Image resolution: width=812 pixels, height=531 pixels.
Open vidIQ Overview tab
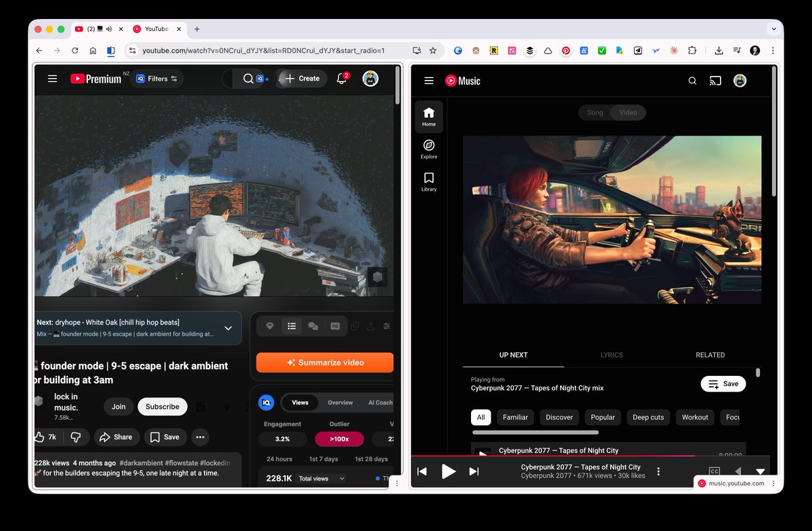[340, 402]
